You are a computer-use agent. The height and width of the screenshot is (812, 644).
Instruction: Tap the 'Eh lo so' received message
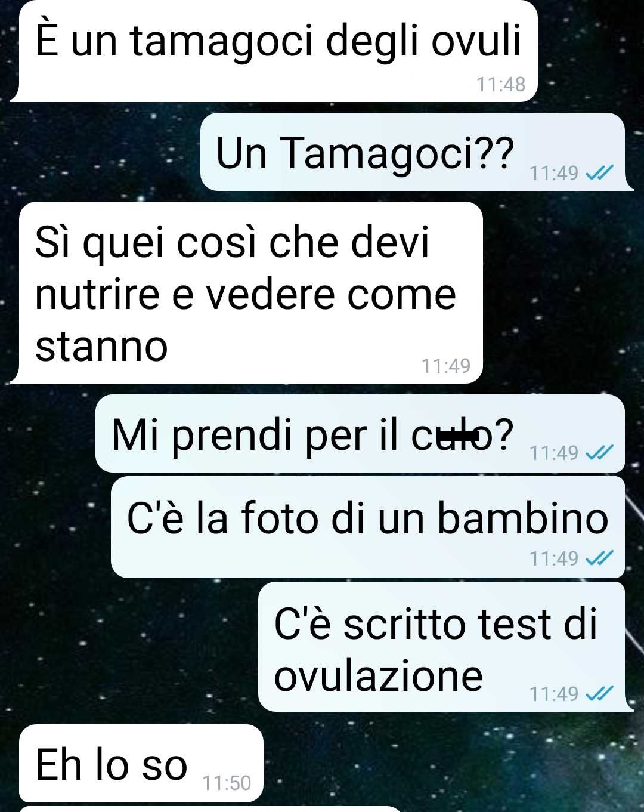[x=141, y=764]
